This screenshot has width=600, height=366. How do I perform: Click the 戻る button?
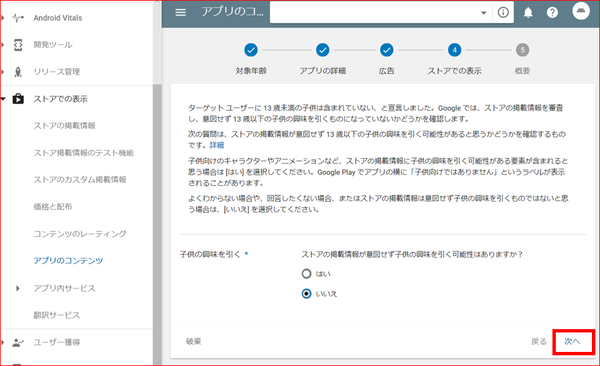539,341
